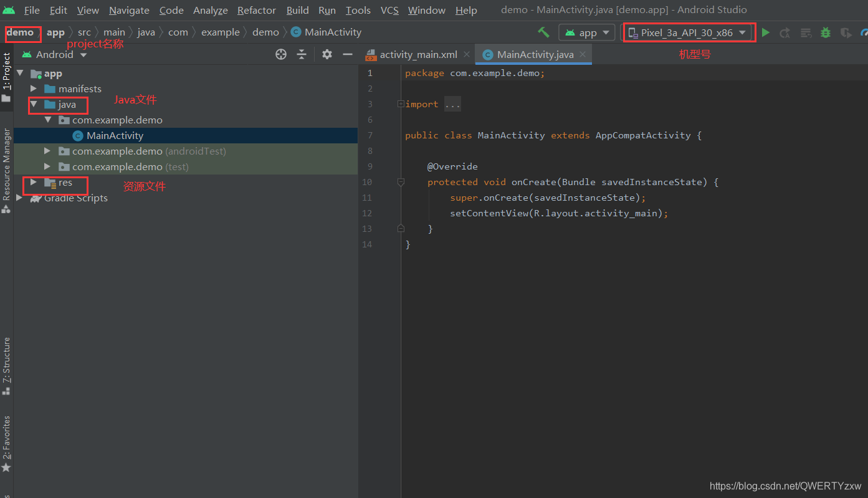Click the MainActivity breadcrumb in navigation bar

(327, 32)
